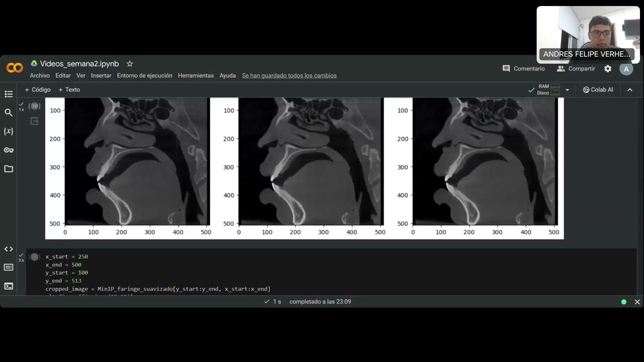Click the third pharynx CT image
Viewport: 644px width, 362px height.
pyautogui.click(x=484, y=161)
